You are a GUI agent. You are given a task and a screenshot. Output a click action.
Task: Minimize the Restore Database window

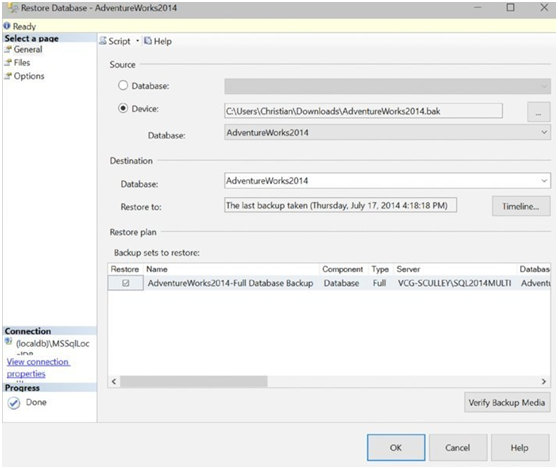(478, 7)
